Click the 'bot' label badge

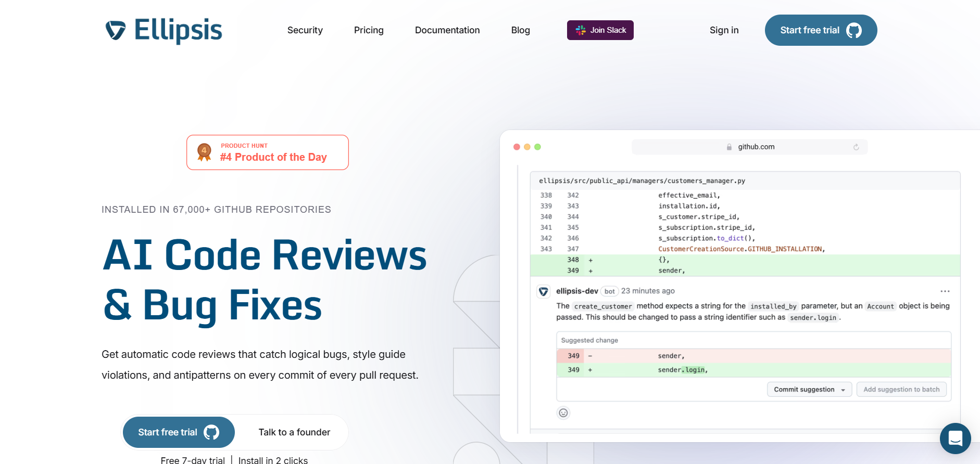609,291
